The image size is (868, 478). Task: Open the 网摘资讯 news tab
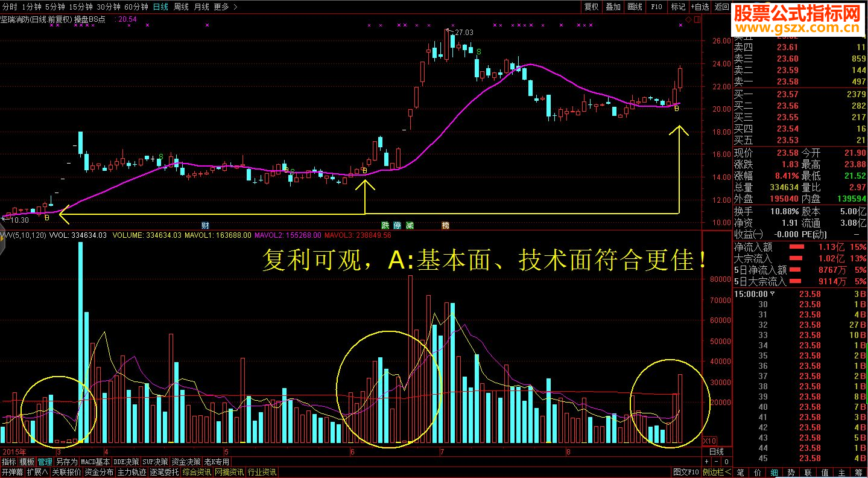[229, 472]
